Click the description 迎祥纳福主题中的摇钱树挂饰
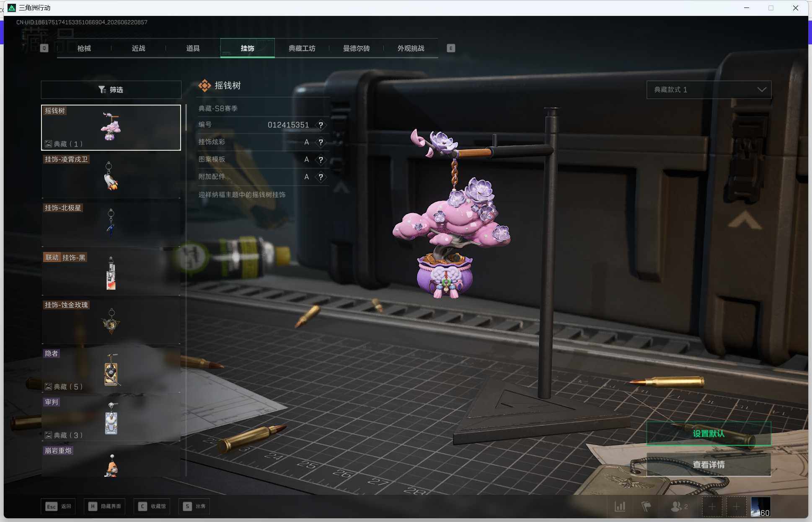This screenshot has height=522, width=812. pyautogui.click(x=242, y=195)
